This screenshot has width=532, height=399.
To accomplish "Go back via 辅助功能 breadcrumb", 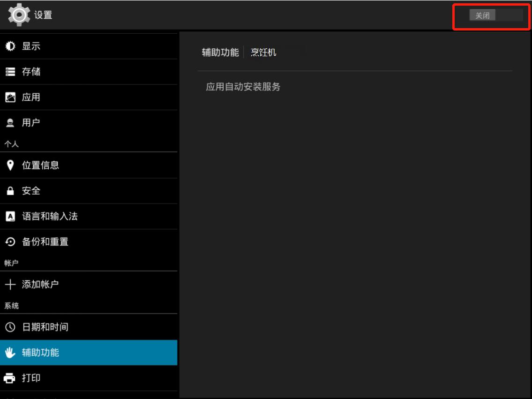I will 220,52.
